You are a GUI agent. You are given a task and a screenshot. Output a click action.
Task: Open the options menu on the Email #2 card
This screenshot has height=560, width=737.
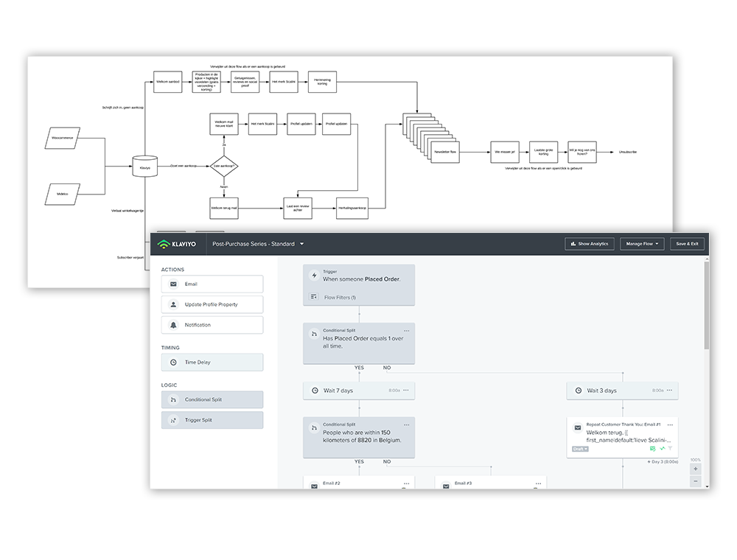tap(407, 483)
